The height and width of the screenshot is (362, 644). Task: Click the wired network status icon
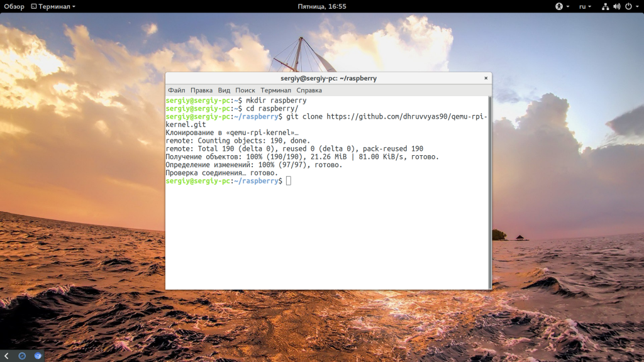(605, 6)
